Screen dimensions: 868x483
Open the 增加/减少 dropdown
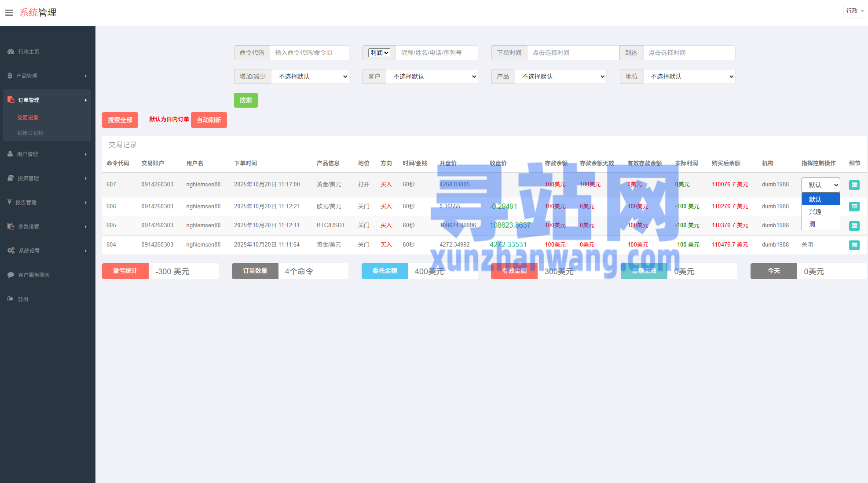coord(310,76)
